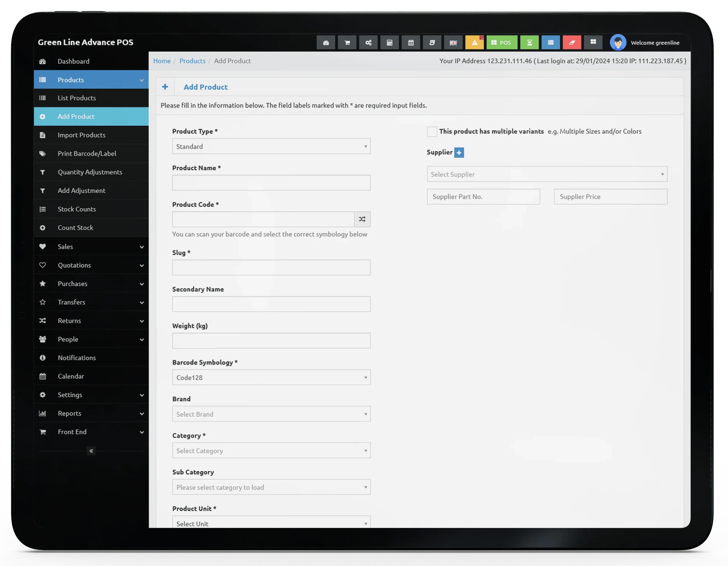Click the cart/shopping icon in top toolbar
The height and width of the screenshot is (566, 728).
click(347, 42)
